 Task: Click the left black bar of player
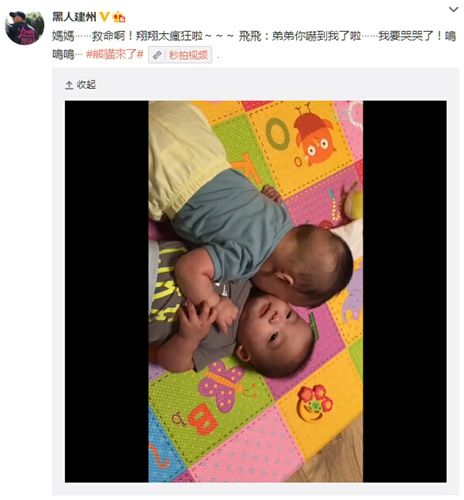pyautogui.click(x=107, y=291)
